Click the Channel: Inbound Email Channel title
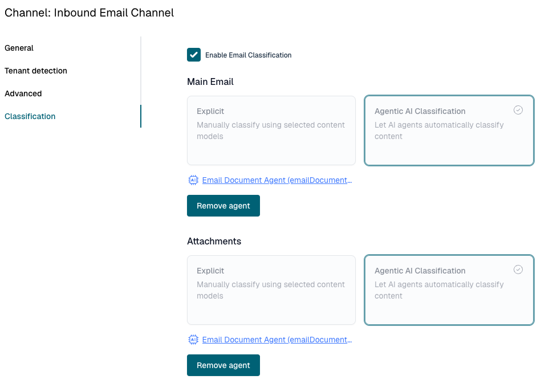 90,13
